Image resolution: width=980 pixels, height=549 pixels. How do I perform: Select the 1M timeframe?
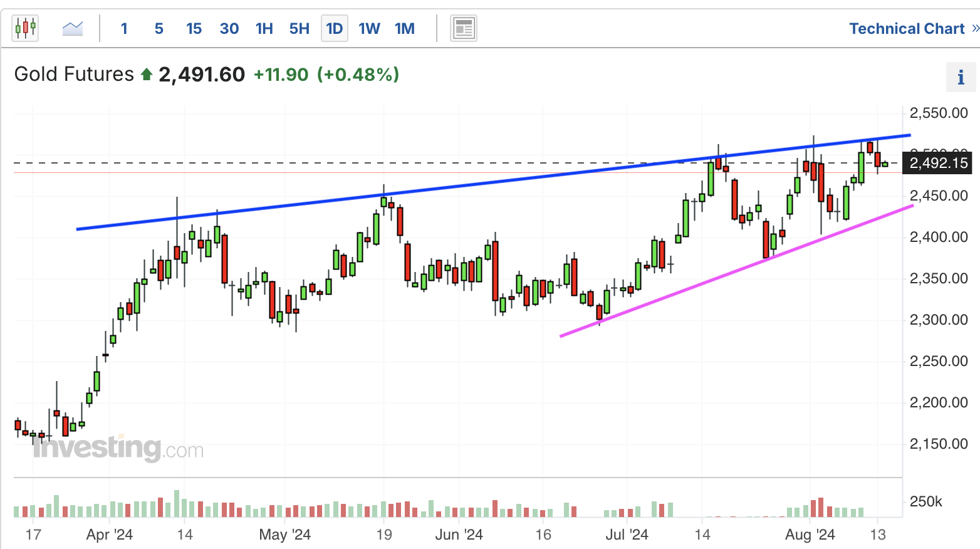coord(405,29)
